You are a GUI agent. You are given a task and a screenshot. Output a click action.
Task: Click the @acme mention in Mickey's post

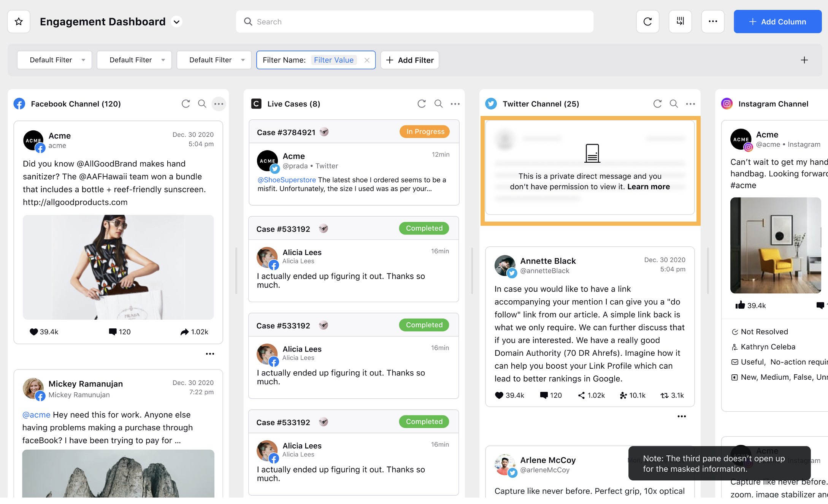[x=36, y=415]
